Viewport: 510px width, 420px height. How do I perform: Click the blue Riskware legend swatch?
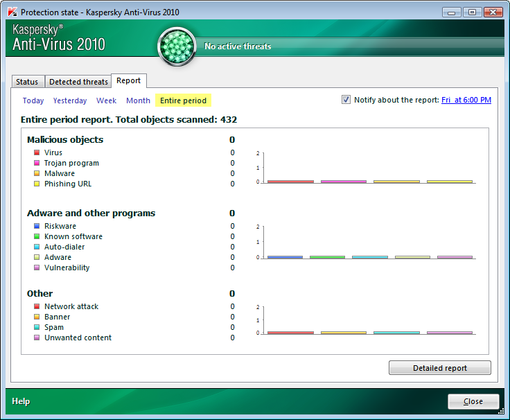tap(37, 226)
